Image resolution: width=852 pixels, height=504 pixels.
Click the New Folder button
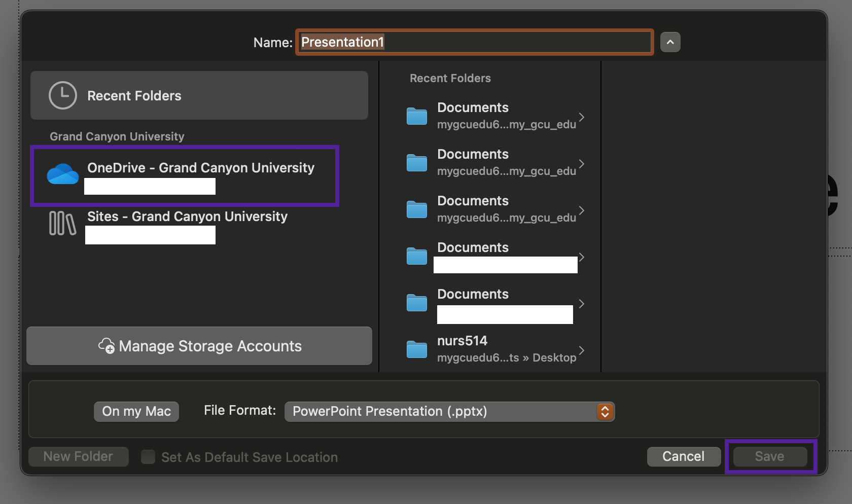(79, 456)
